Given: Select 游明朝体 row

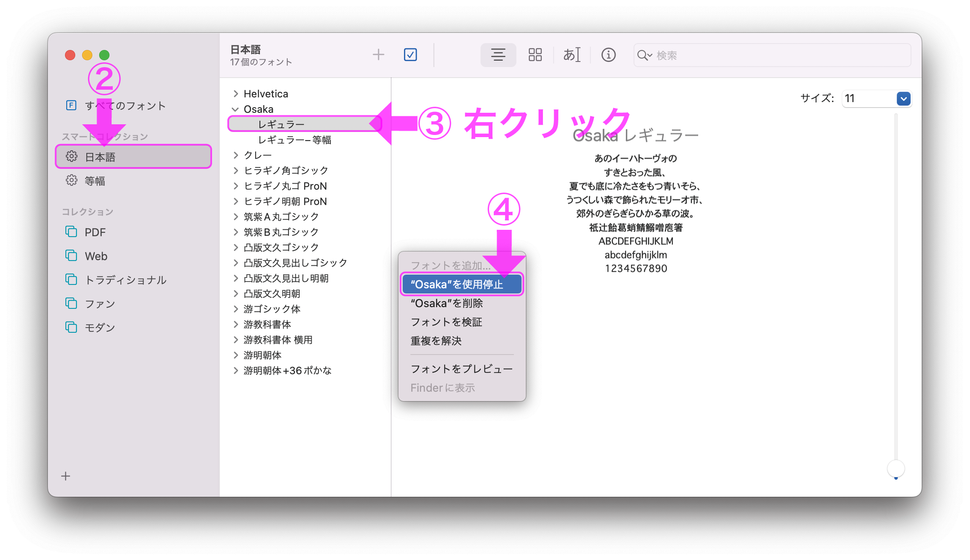Looking at the screenshot, I should coord(305,355).
